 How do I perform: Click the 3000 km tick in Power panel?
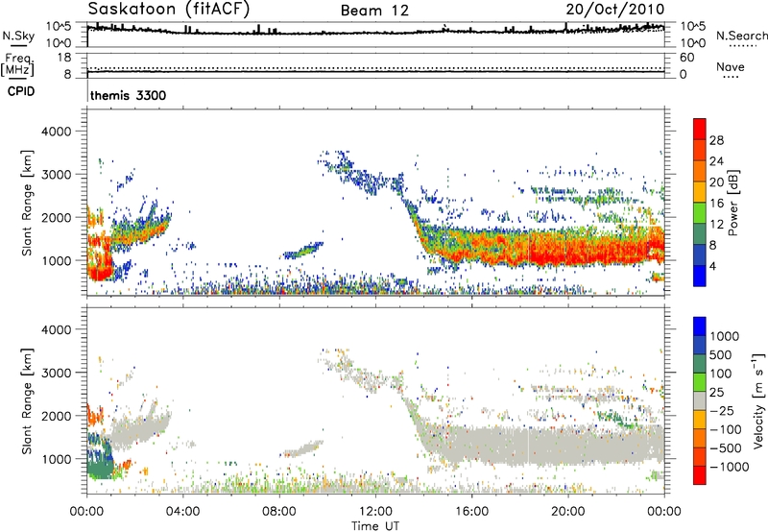pos(56,175)
